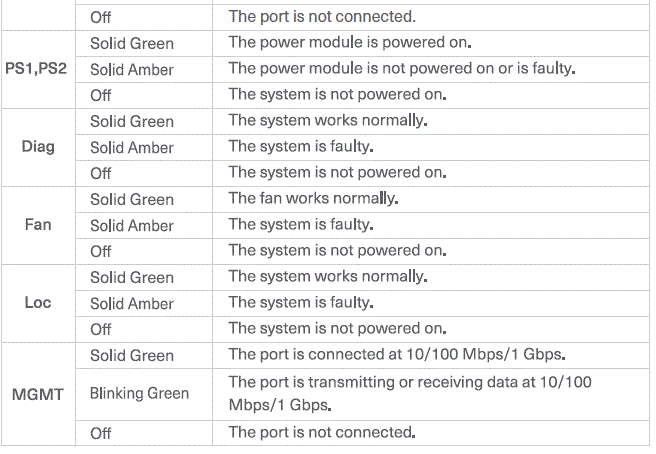656x454 pixels.
Task: Click the MGMT row header
Action: (38, 394)
